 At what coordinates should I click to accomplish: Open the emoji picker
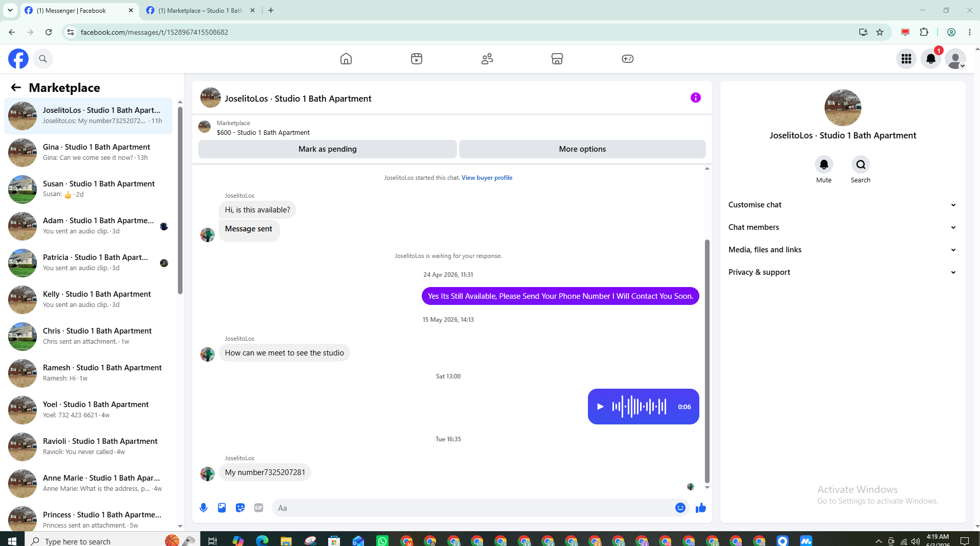pos(680,508)
